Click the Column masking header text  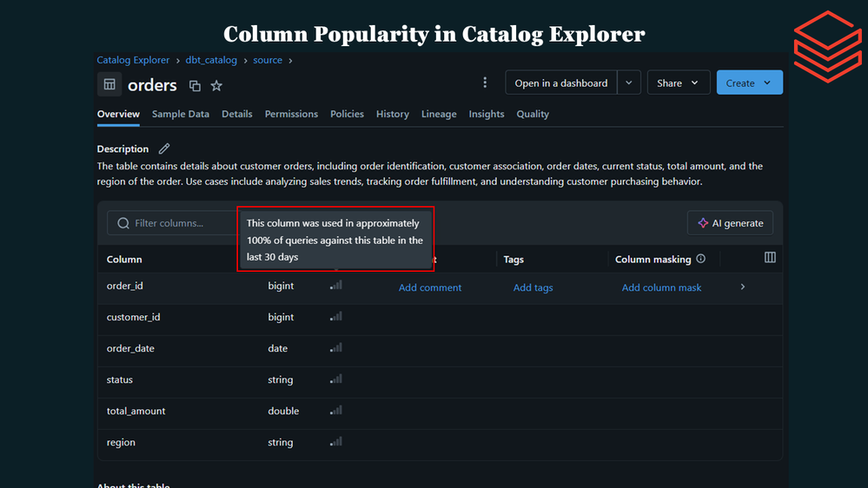coord(653,259)
